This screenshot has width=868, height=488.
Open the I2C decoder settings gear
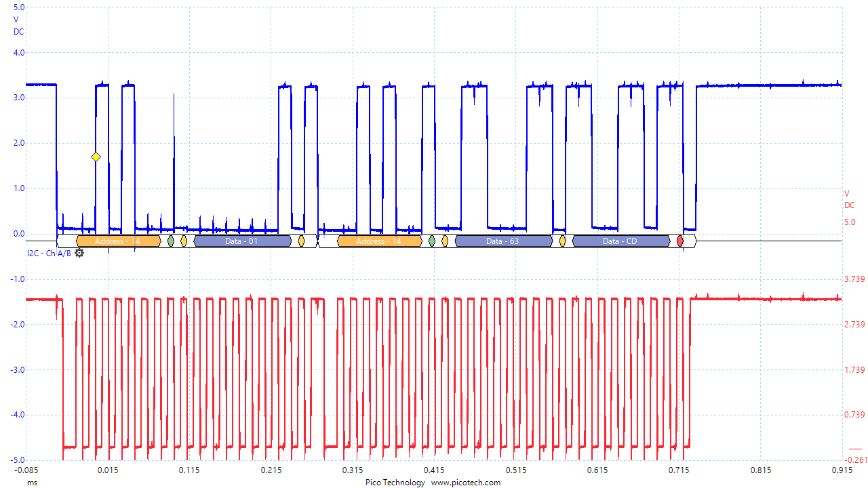[79, 253]
